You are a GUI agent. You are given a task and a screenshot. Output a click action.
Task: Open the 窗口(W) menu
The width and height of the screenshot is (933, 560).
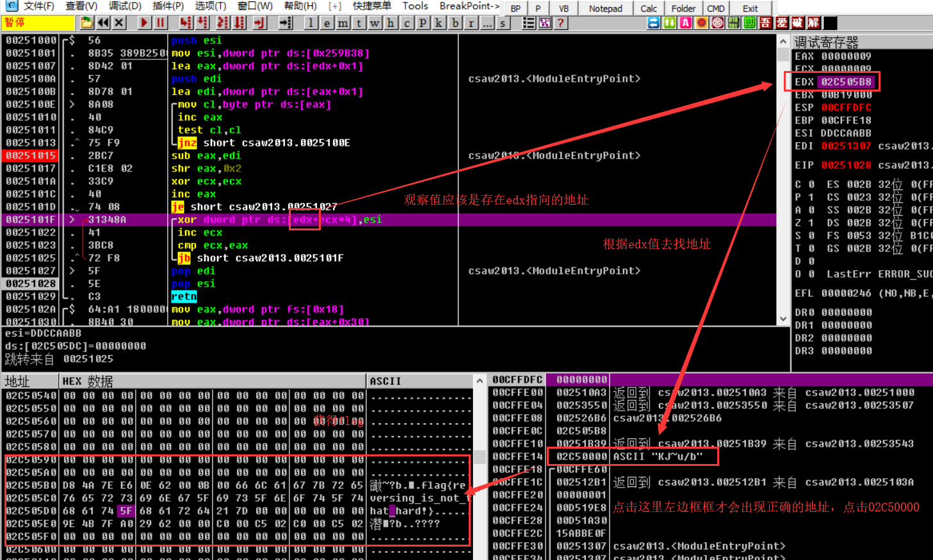coord(255,6)
